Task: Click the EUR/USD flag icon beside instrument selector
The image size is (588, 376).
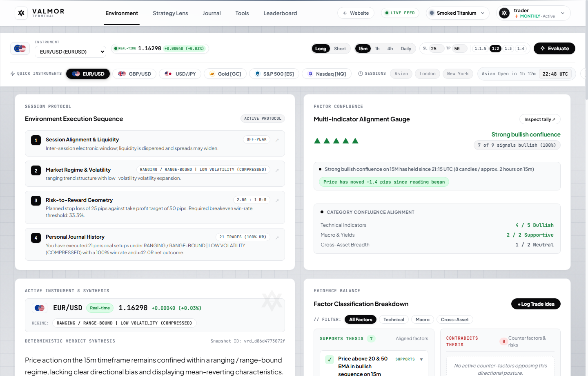Action: click(20, 49)
